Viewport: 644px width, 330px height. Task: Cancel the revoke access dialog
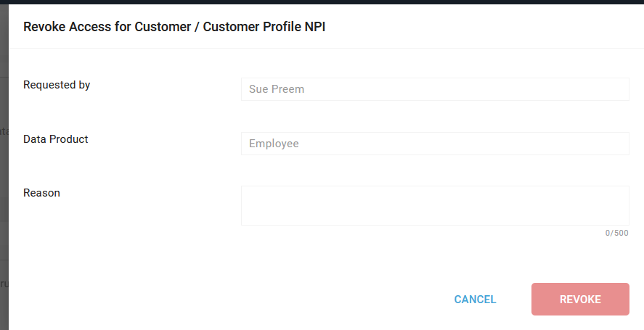(x=475, y=300)
